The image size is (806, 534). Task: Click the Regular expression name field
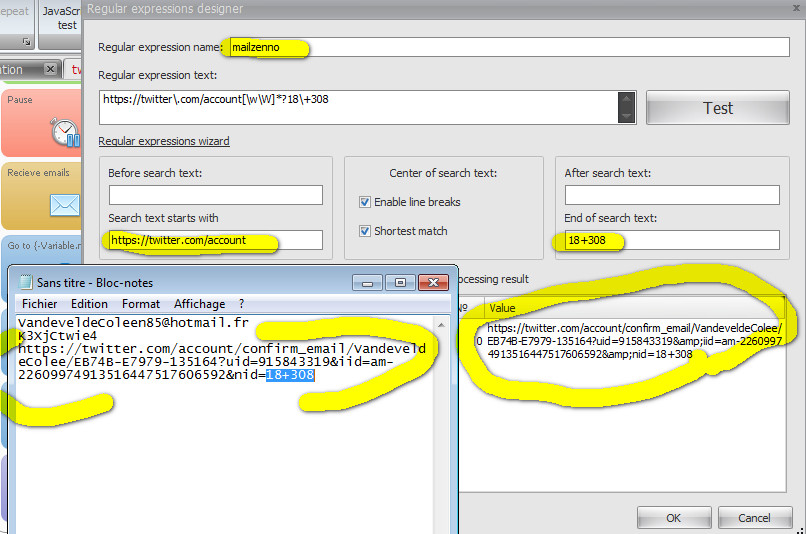coord(509,47)
